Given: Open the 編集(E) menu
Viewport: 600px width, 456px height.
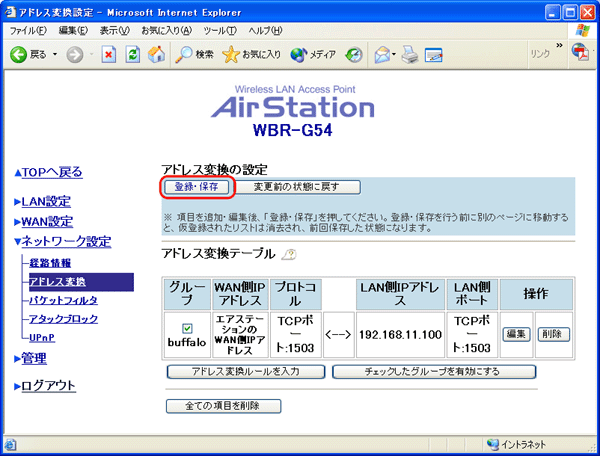Looking at the screenshot, I should (73, 31).
